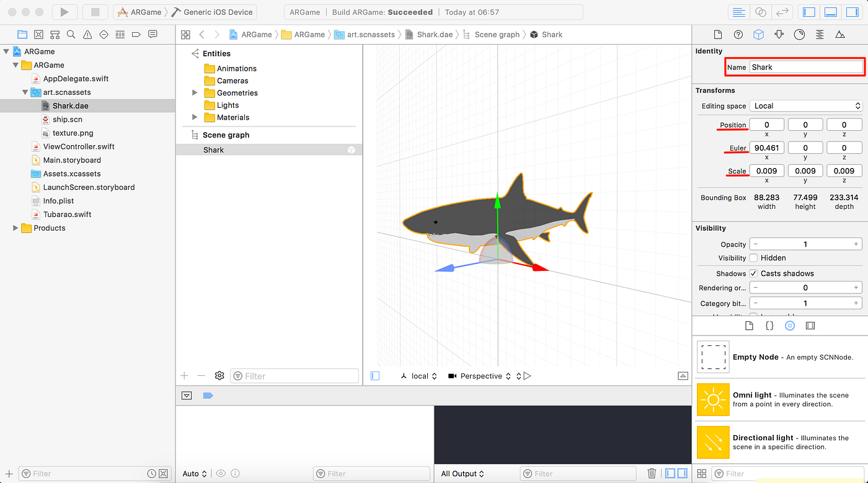Play the scene preview

tap(527, 376)
